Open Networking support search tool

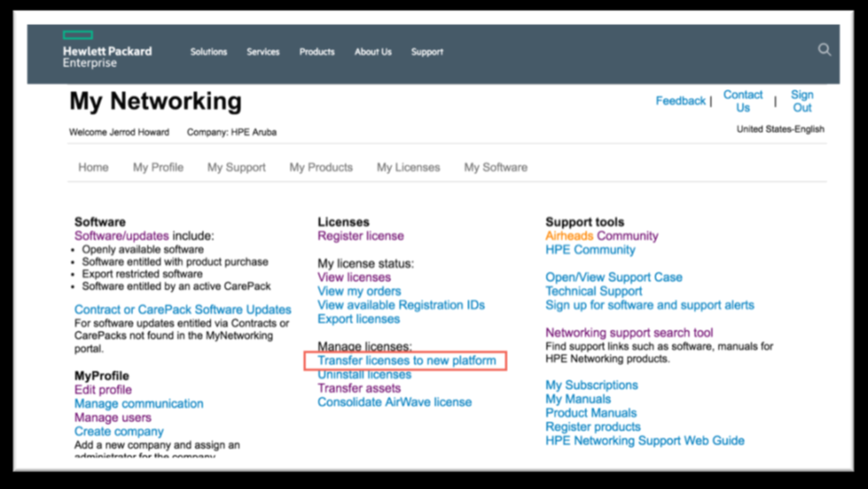(629, 333)
